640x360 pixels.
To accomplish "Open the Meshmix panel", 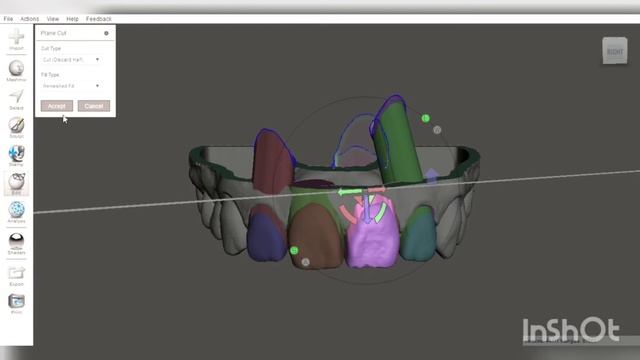I will click(x=16, y=71).
